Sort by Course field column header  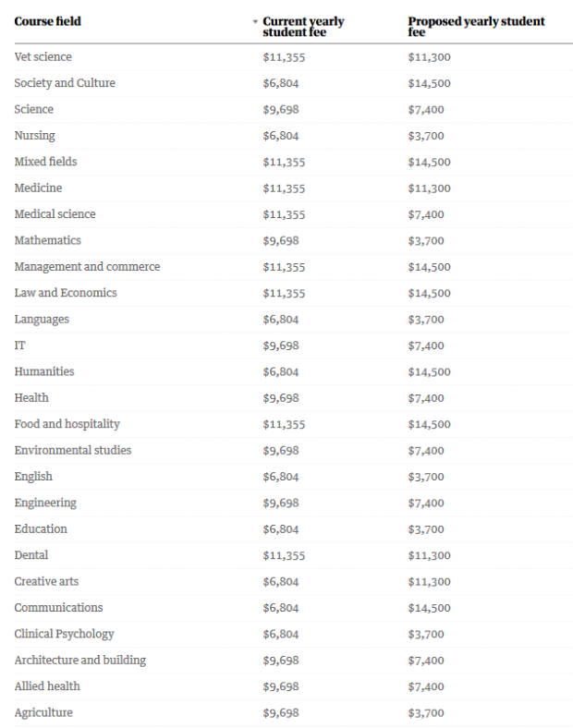point(47,21)
